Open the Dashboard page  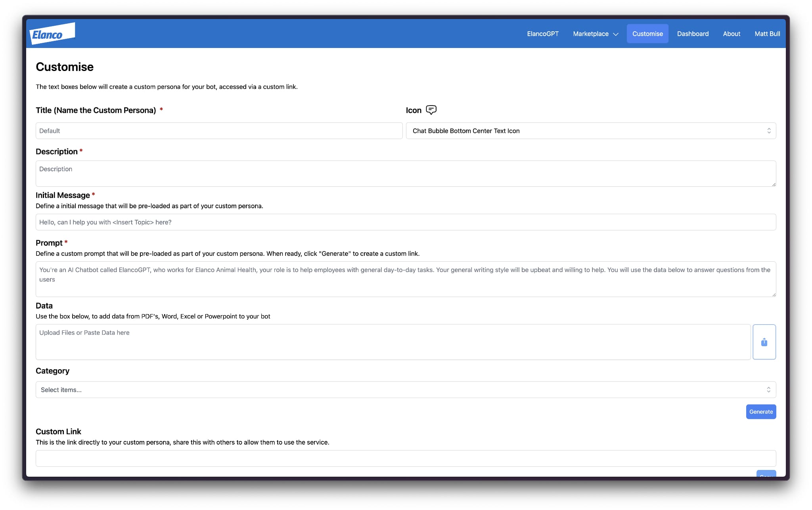[x=692, y=34]
